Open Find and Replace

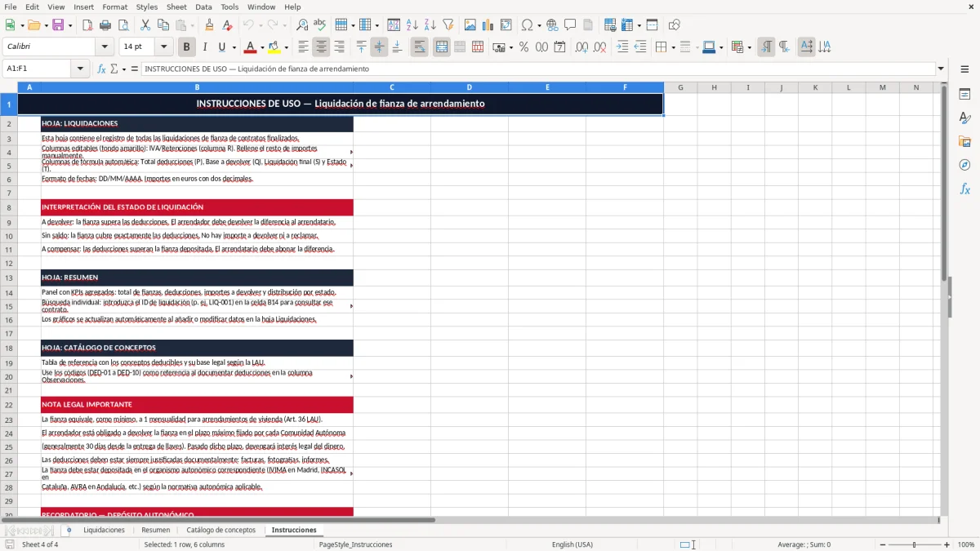pyautogui.click(x=302, y=25)
